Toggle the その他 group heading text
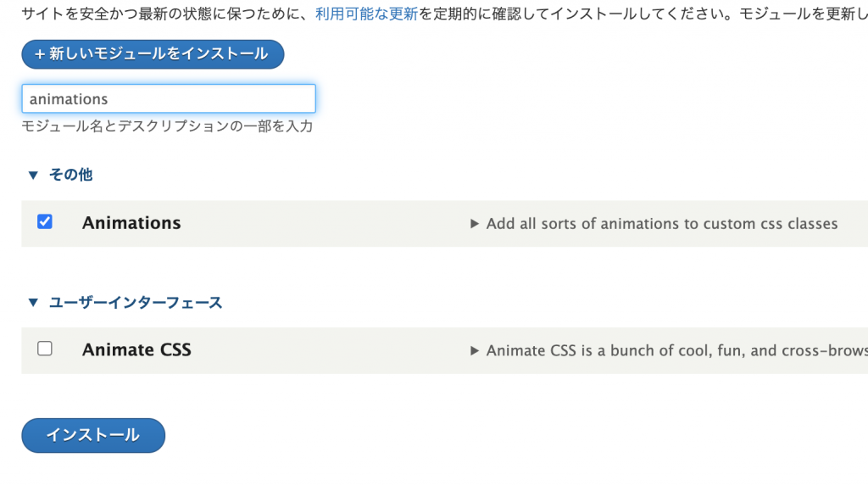 pyautogui.click(x=71, y=175)
